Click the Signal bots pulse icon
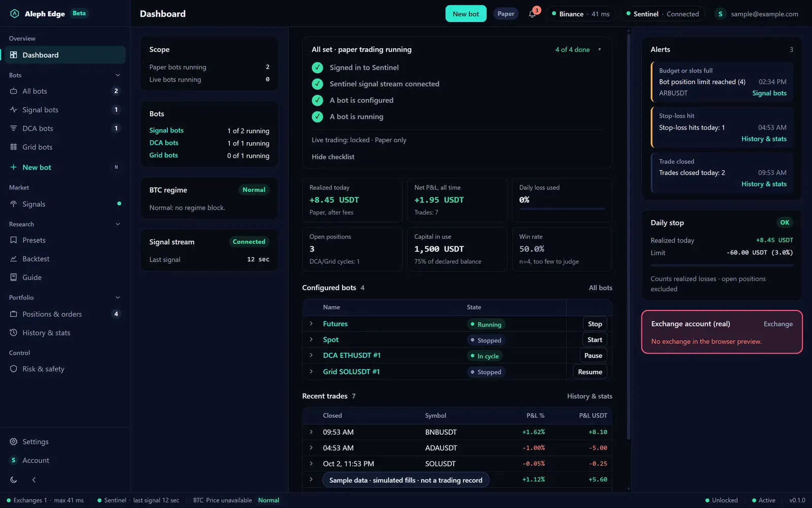The width and height of the screenshot is (812, 508). click(14, 110)
